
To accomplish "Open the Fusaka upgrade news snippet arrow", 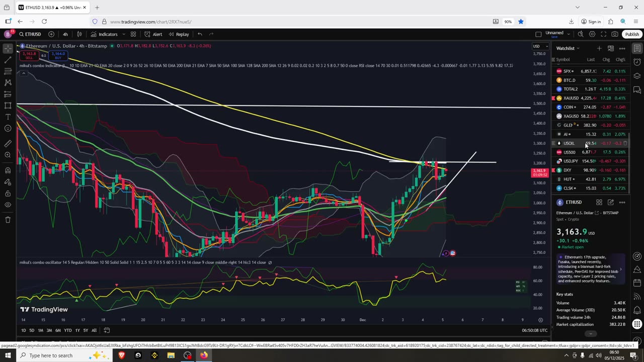I will (620, 269).
